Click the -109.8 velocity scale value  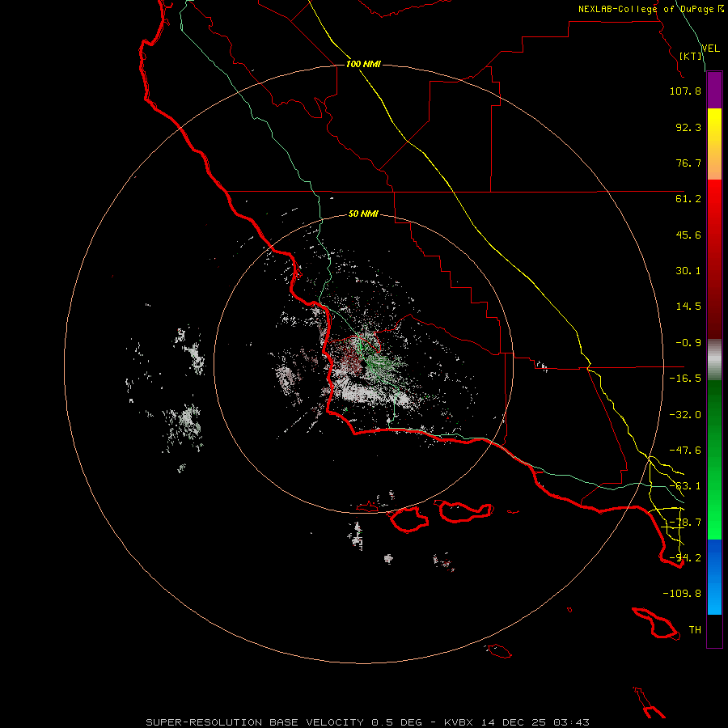(x=682, y=594)
